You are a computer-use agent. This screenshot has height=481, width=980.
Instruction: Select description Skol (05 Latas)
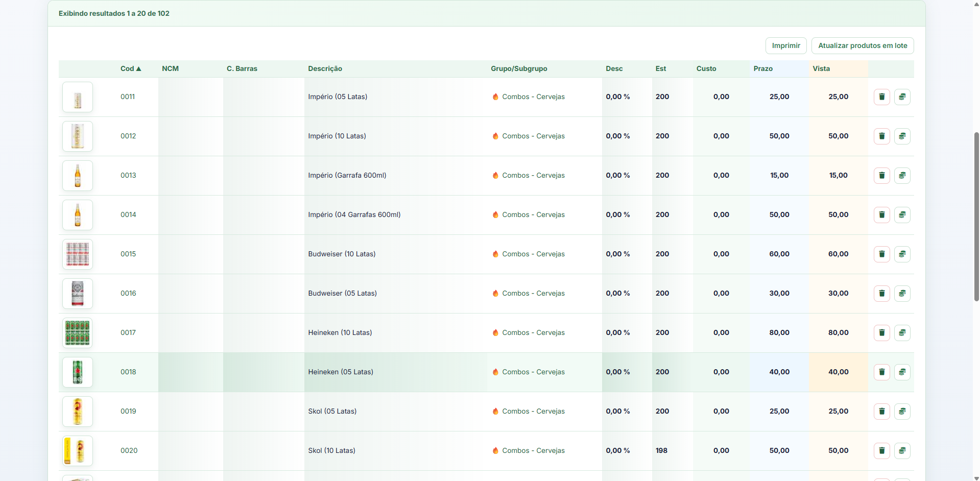[332, 411]
